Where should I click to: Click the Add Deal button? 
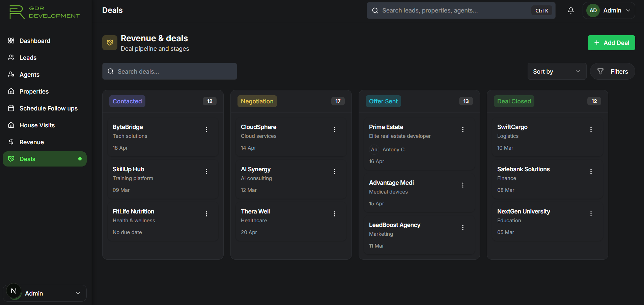(x=611, y=43)
